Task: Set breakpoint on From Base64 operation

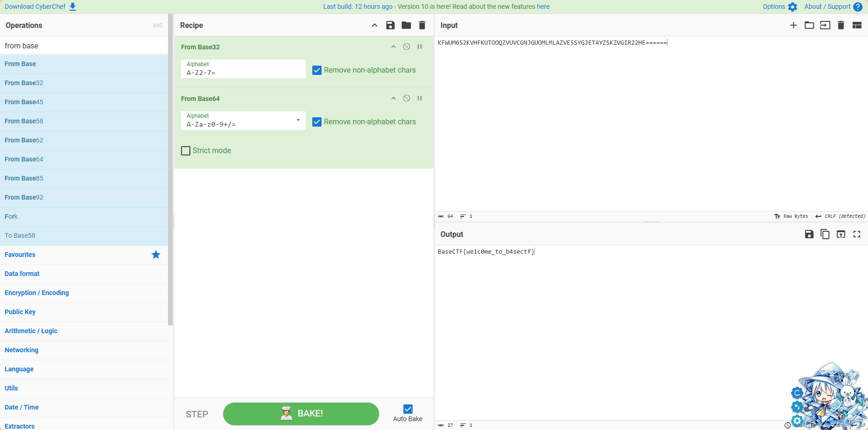Action: click(x=420, y=98)
